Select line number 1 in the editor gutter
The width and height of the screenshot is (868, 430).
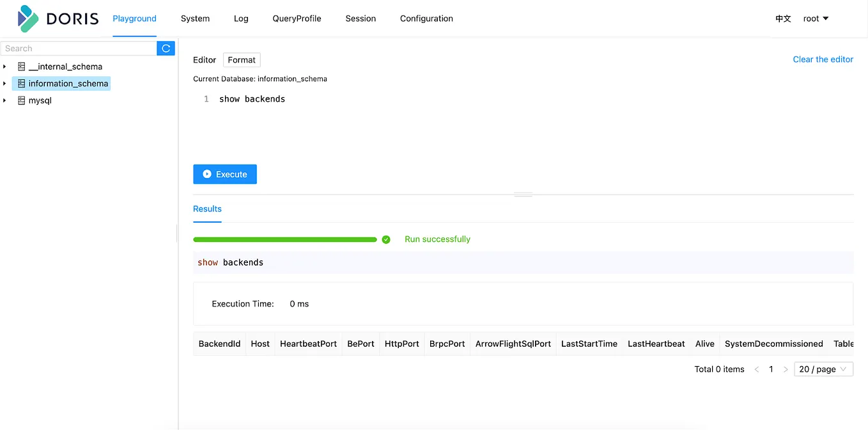coord(205,99)
